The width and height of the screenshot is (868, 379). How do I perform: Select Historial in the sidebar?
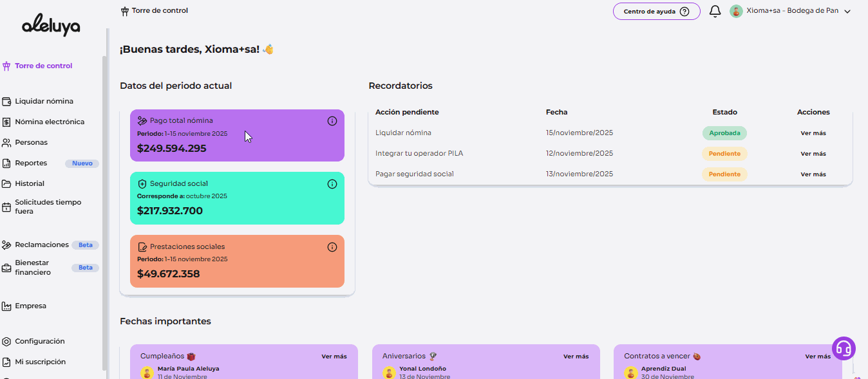30,183
